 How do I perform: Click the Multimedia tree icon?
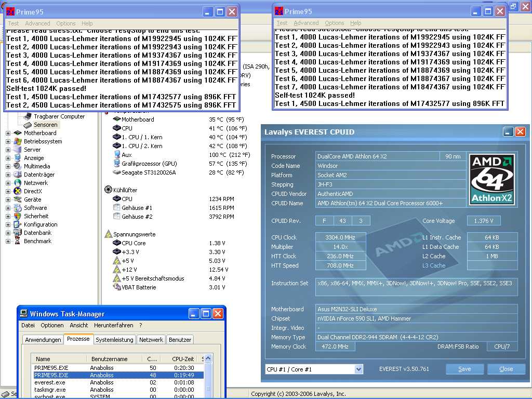pos(18,166)
